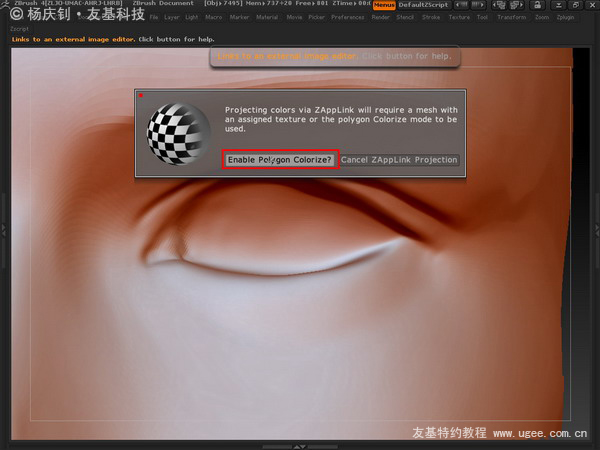
Task: Open the Macro menu
Action: [214, 17]
